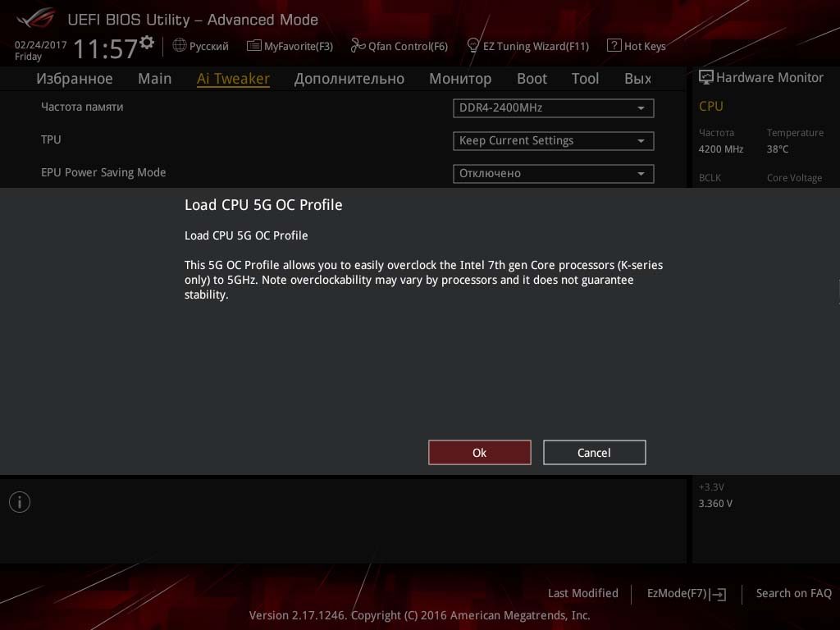Open the Избранное tab

(75, 79)
